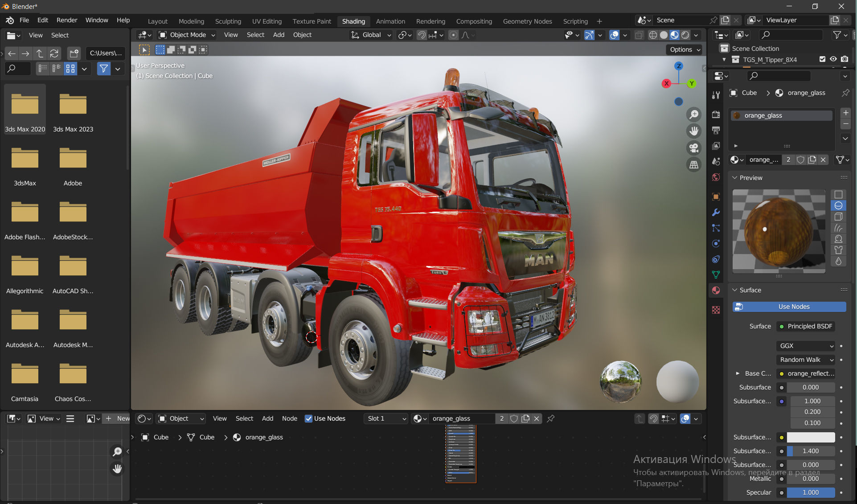857x504 pixels.
Task: Collapse the Preview panel
Action: pyautogui.click(x=735, y=178)
